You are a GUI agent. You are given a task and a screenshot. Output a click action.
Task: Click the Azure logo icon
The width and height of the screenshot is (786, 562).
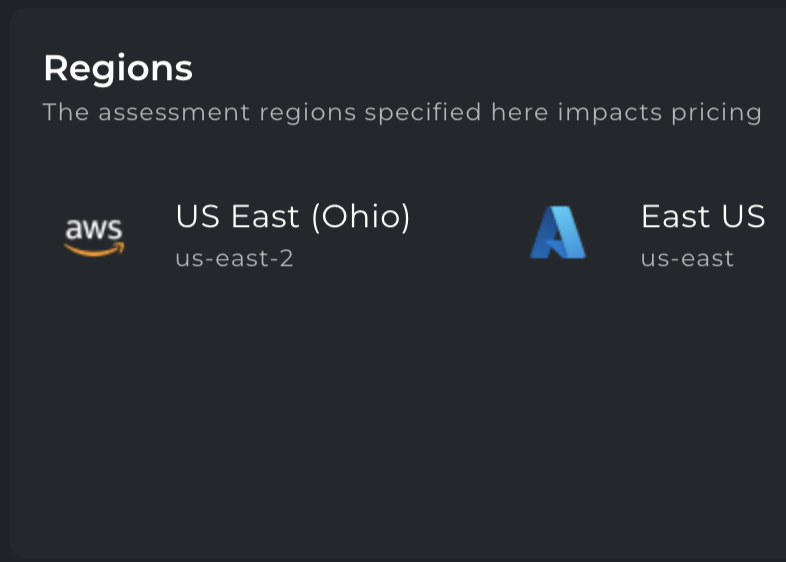[x=557, y=234]
